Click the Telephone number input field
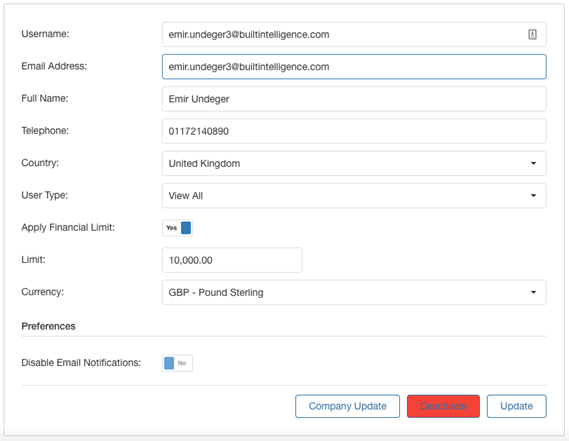 (x=354, y=131)
